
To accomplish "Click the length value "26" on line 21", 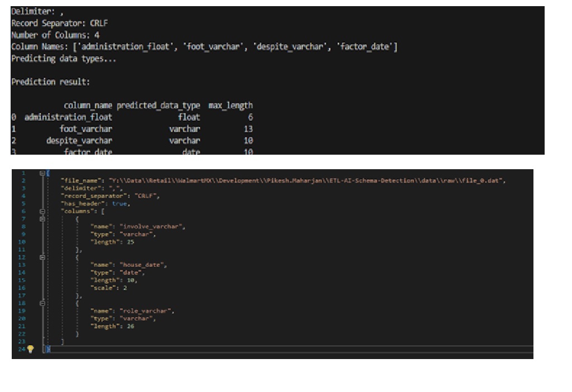I will [131, 326].
